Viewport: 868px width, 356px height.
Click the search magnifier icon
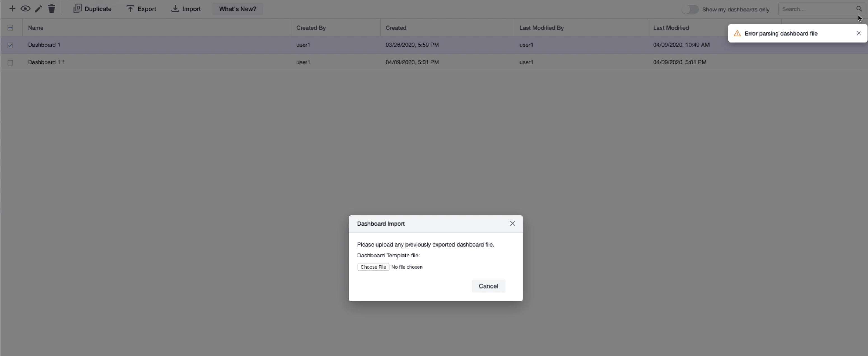click(x=859, y=9)
